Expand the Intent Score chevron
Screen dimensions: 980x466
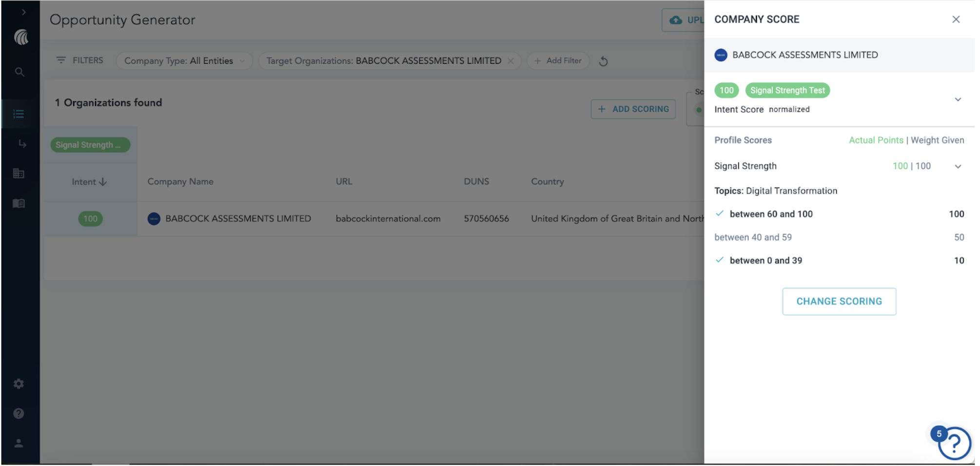[x=958, y=99]
